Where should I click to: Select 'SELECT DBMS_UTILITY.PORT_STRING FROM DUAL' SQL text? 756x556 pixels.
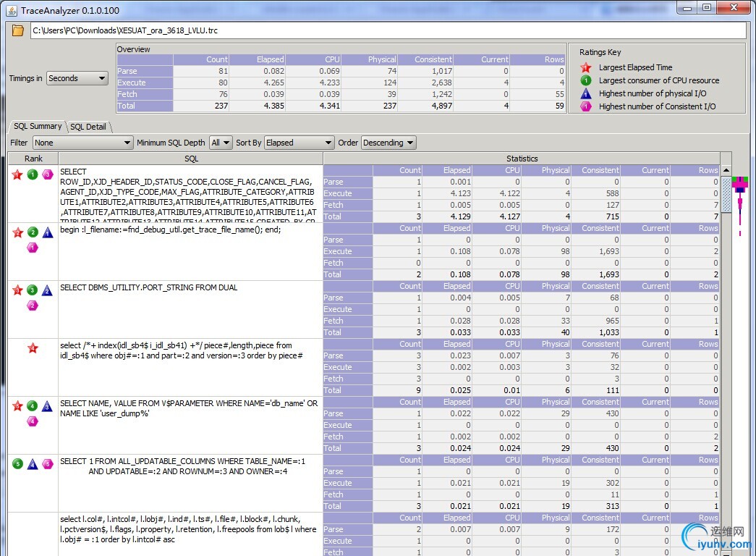148,287
